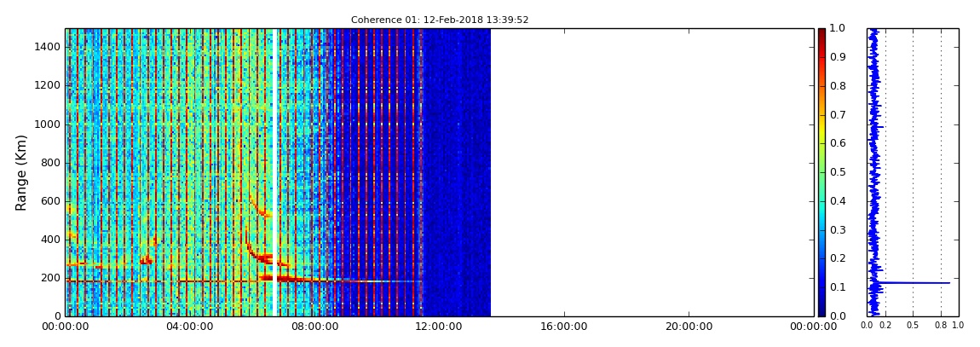Click the white data gap stripe near 06:45
The height and width of the screenshot is (347, 980).
click(274, 172)
